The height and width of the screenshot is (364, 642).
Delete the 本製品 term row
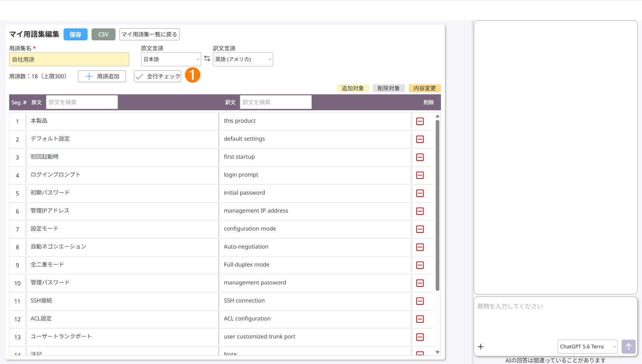[x=420, y=121]
